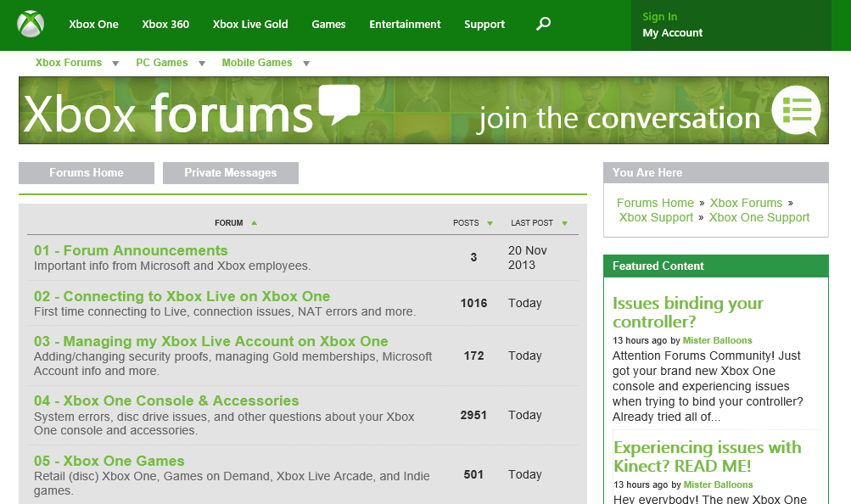The height and width of the screenshot is (504, 851).
Task: Click the POSTS column header text
Action: pyautogui.click(x=466, y=223)
